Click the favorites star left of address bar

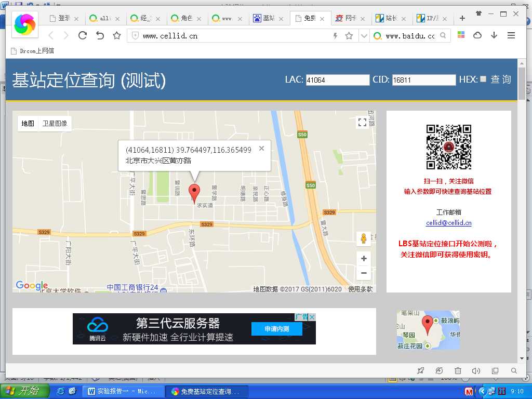pos(117,35)
